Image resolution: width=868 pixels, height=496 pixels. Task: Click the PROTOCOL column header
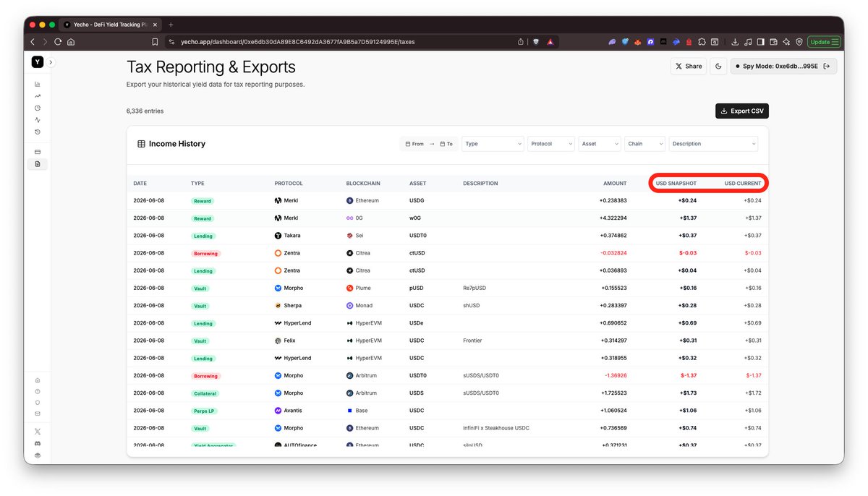pyautogui.click(x=289, y=184)
